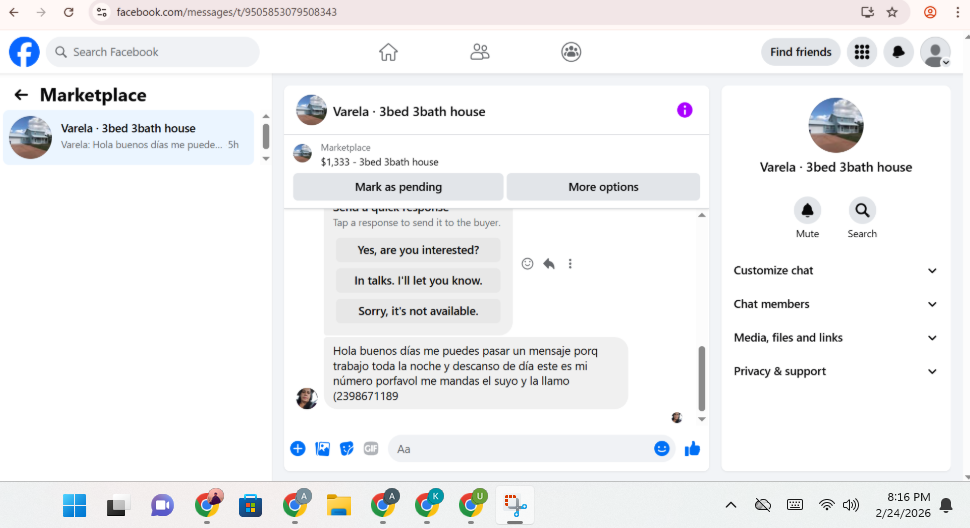The image size is (970, 528).
Task: Choose a GIF in composer
Action: 371,449
